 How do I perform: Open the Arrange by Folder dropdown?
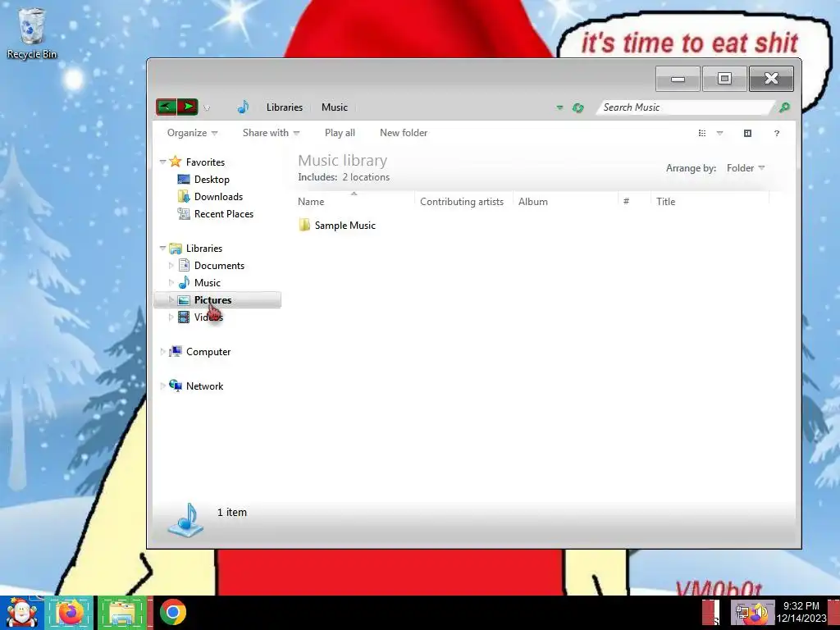point(746,168)
